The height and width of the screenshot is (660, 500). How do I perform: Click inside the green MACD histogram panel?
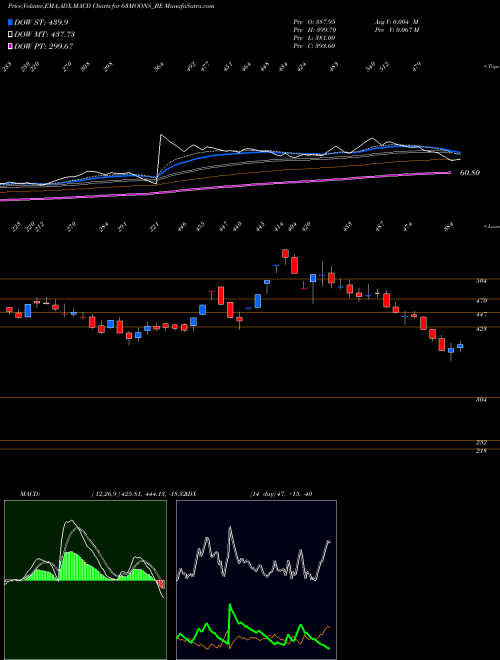click(85, 580)
